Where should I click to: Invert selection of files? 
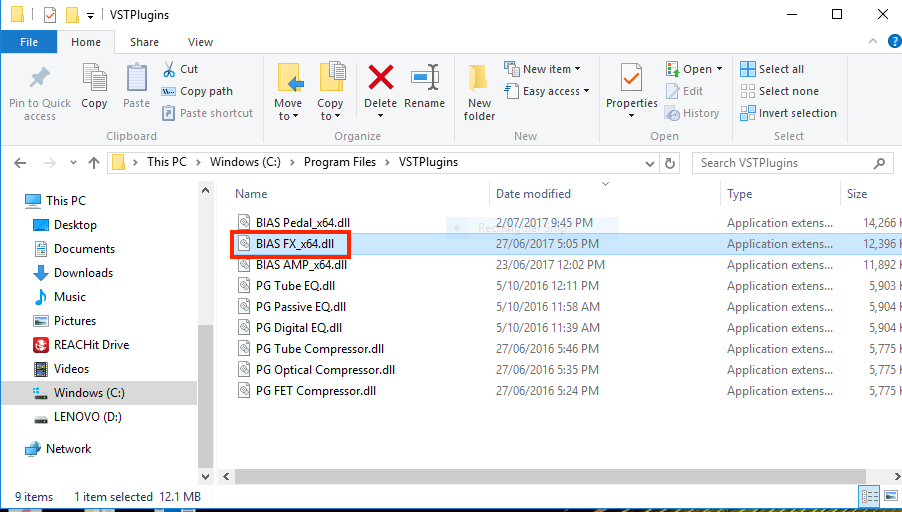pos(789,113)
